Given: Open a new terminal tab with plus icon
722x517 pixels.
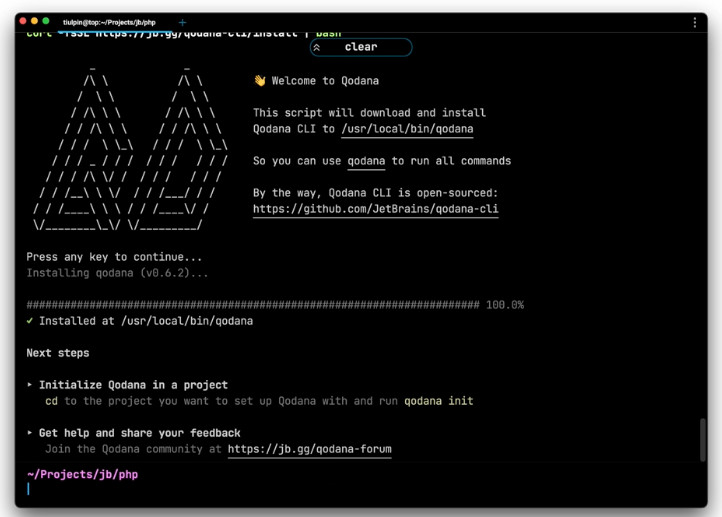Looking at the screenshot, I should [182, 22].
